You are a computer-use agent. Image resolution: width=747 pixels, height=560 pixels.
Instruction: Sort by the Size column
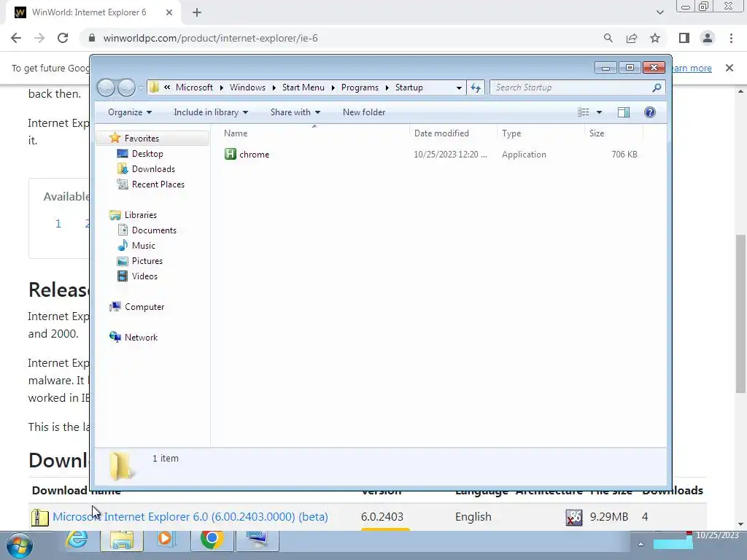pos(614,133)
